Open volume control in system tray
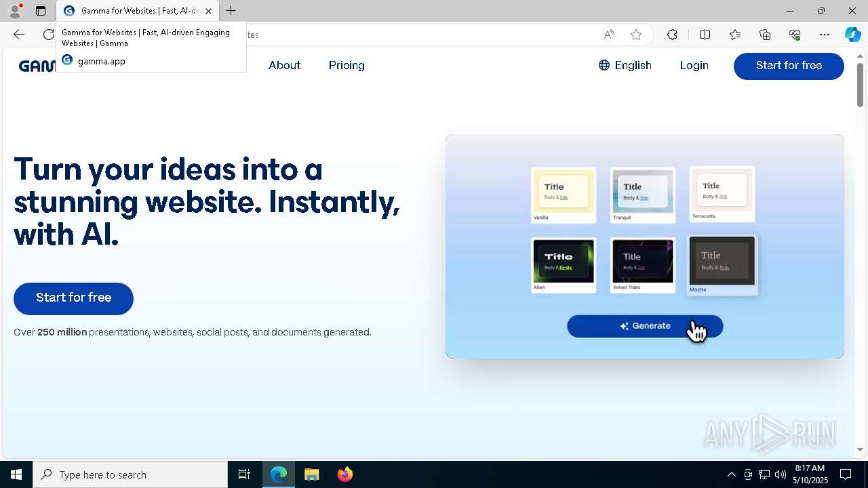868x488 pixels. [x=781, y=474]
